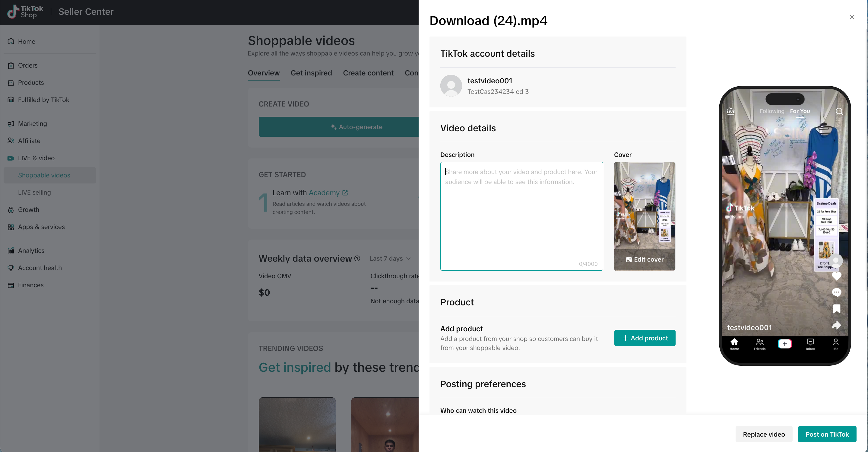Image resolution: width=868 pixels, height=452 pixels.
Task: Switch to the Get inspired tab
Action: point(311,73)
